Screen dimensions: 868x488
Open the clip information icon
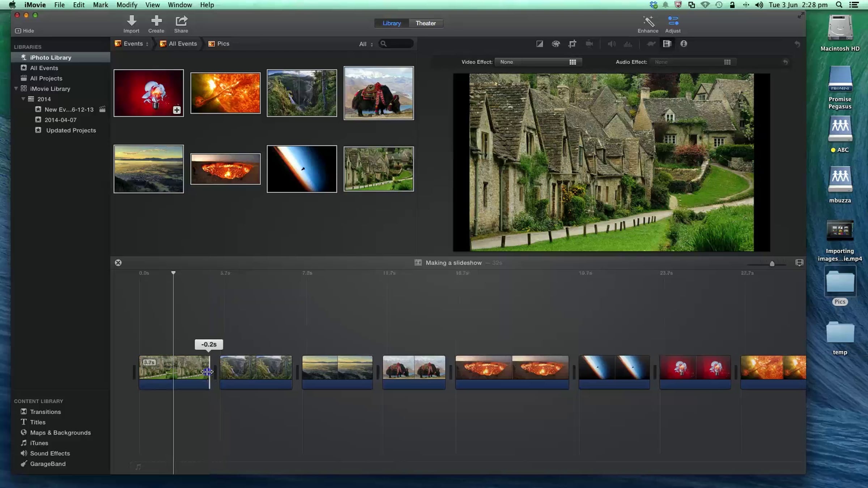click(683, 44)
